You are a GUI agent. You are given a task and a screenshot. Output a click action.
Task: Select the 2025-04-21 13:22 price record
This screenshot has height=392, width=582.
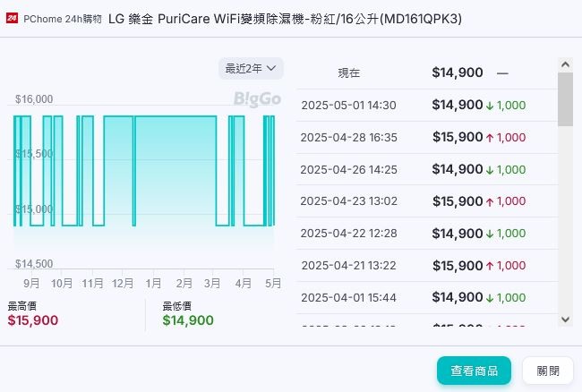[427, 266]
